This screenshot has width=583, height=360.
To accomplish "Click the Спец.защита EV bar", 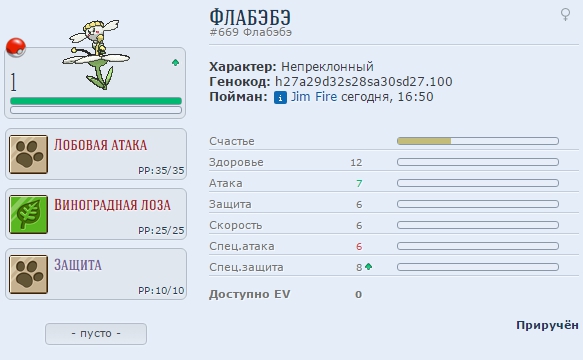I will (478, 267).
